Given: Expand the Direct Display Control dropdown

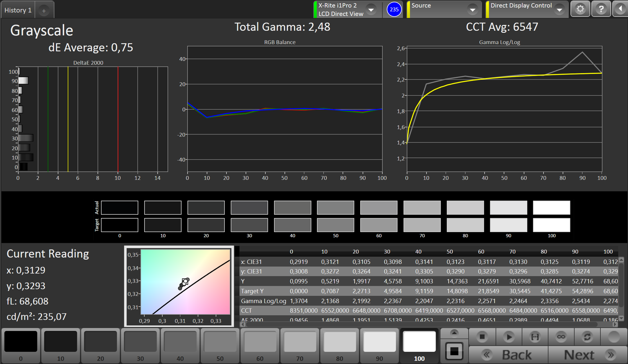Looking at the screenshot, I should pyautogui.click(x=559, y=10).
